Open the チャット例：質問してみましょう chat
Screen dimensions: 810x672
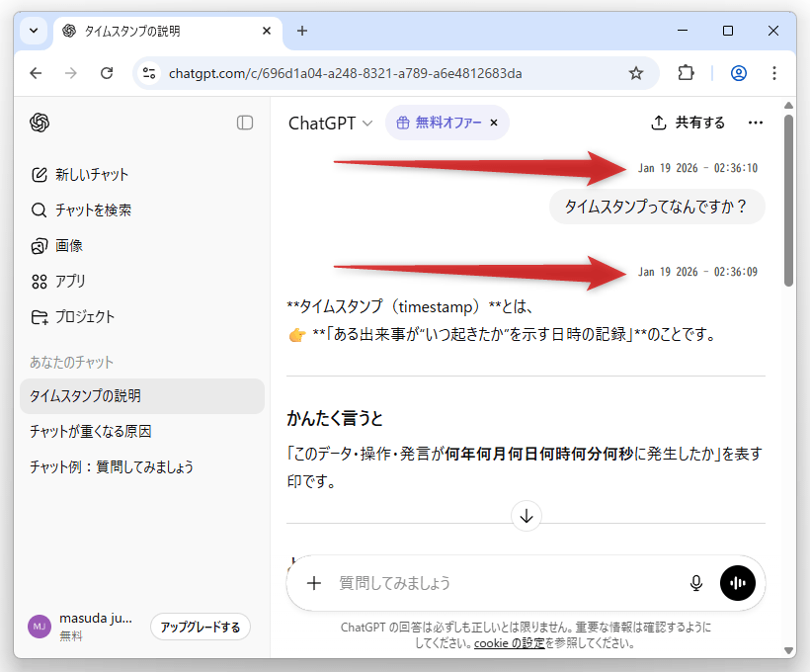(x=112, y=467)
